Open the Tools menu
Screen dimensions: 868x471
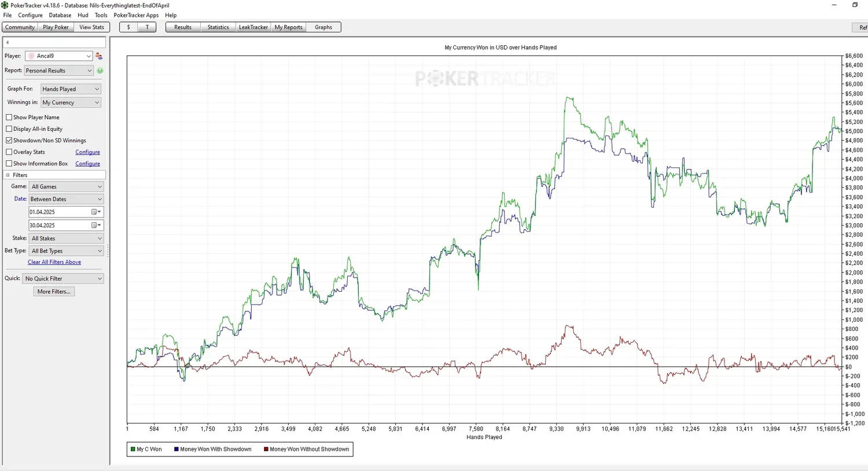101,15
